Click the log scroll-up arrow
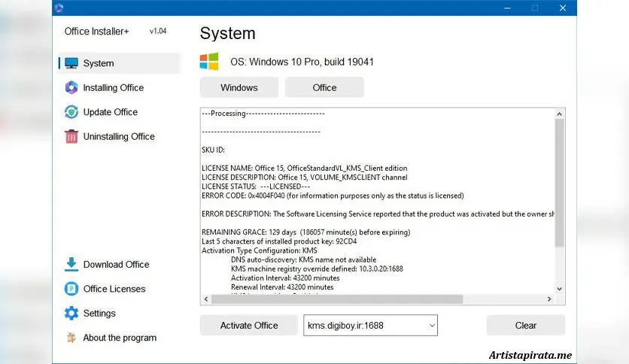The image size is (629, 364). pyautogui.click(x=559, y=114)
